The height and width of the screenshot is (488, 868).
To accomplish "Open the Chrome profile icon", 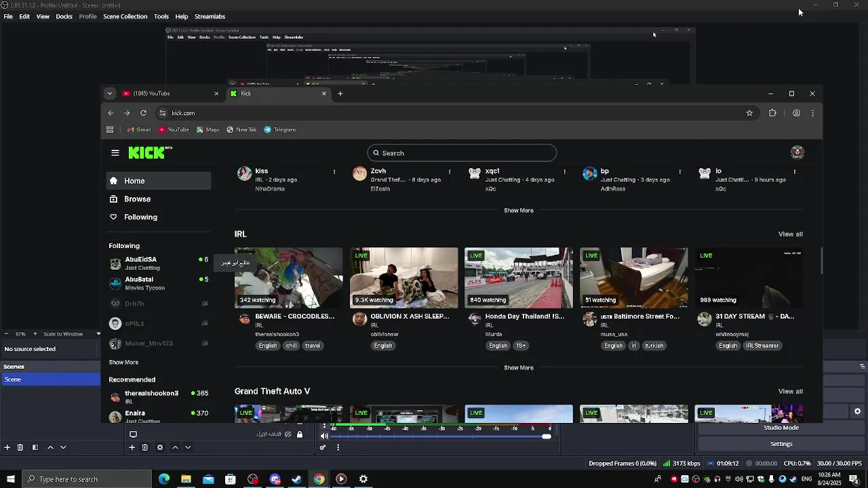I will (x=796, y=113).
